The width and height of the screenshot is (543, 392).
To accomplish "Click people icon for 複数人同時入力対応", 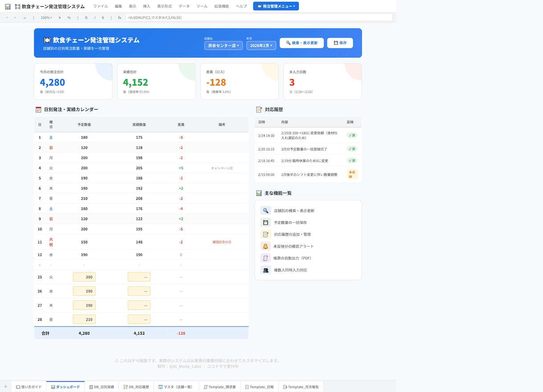I will tap(266, 270).
